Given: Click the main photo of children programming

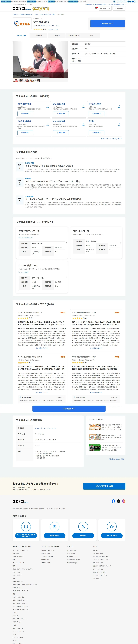Looking at the screenshot, I should click(40, 60).
